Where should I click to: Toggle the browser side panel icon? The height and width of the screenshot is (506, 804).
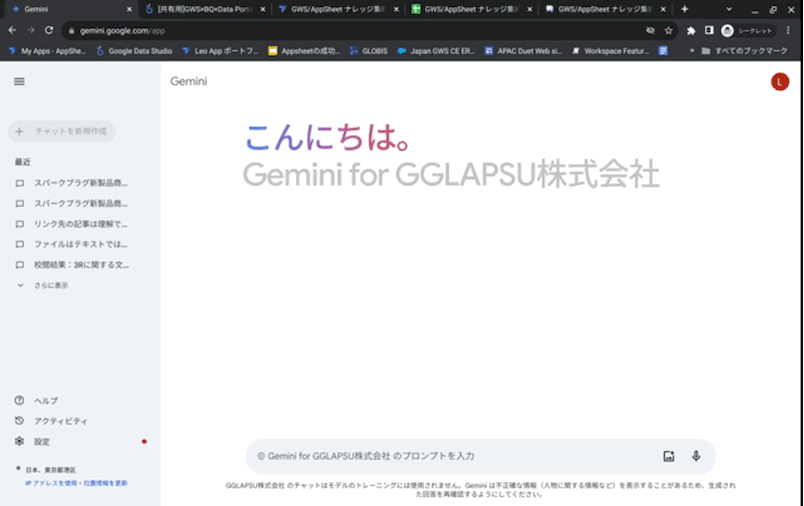pos(709,31)
